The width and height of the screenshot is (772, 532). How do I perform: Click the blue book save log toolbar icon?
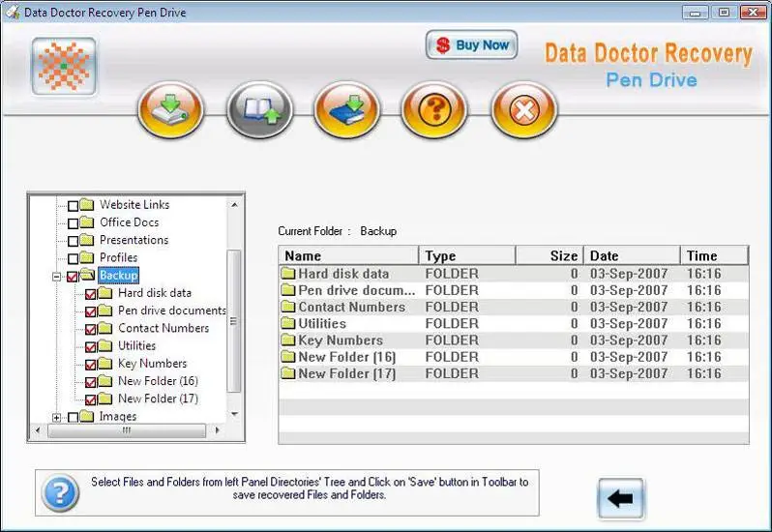point(346,109)
